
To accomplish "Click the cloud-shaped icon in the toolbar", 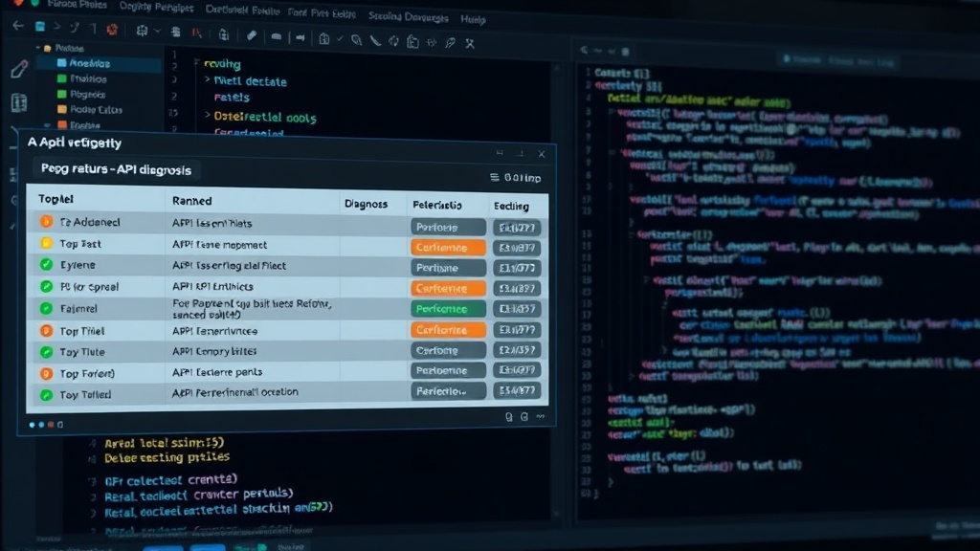I will point(277,37).
